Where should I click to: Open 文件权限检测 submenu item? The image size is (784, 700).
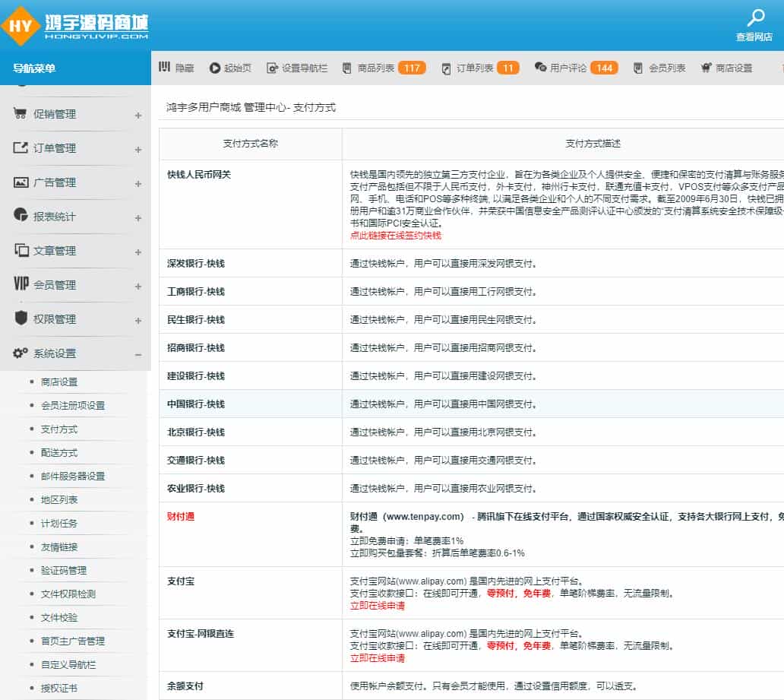(68, 594)
